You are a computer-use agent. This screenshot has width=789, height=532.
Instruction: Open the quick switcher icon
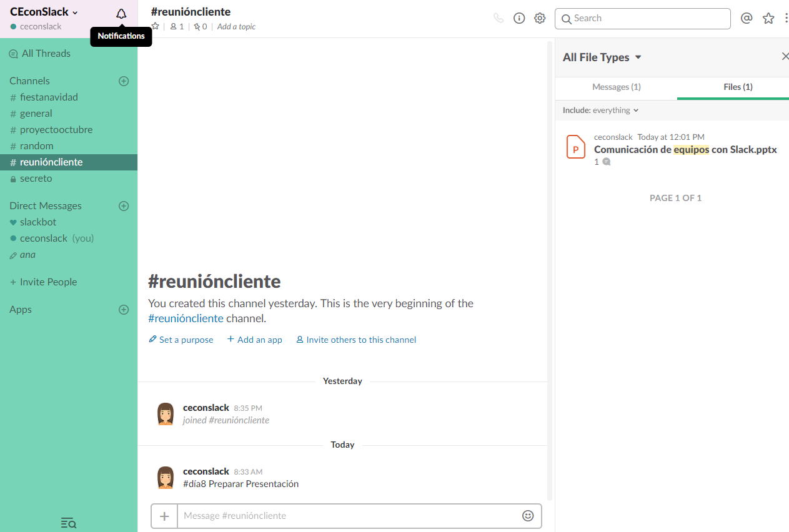point(69,523)
